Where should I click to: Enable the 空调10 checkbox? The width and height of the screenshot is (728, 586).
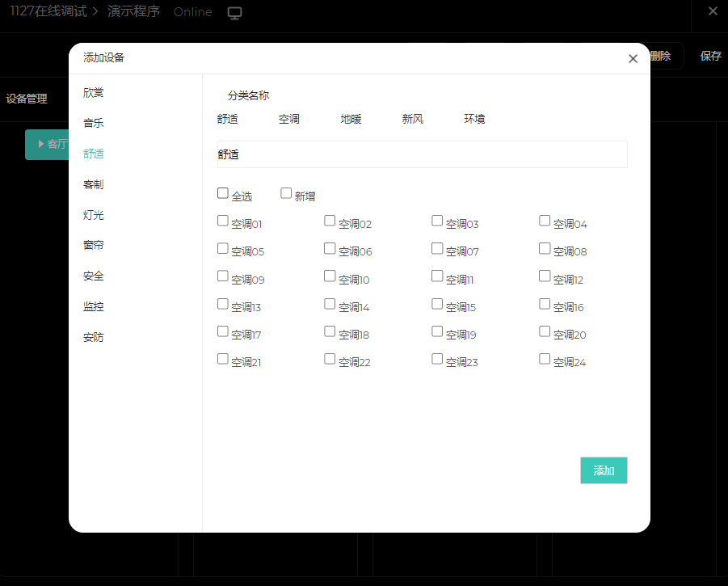coord(330,276)
